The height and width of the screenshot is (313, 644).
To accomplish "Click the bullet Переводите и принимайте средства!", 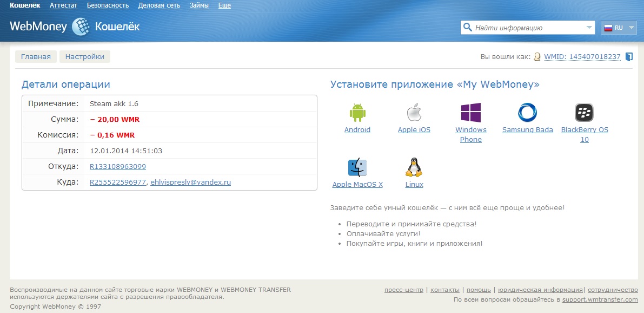I will coord(411,224).
